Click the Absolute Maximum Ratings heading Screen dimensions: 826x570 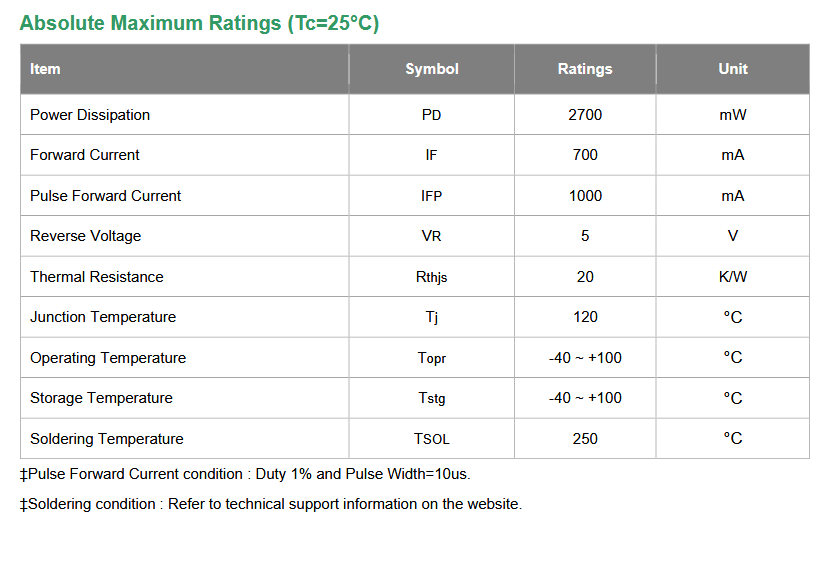(199, 23)
